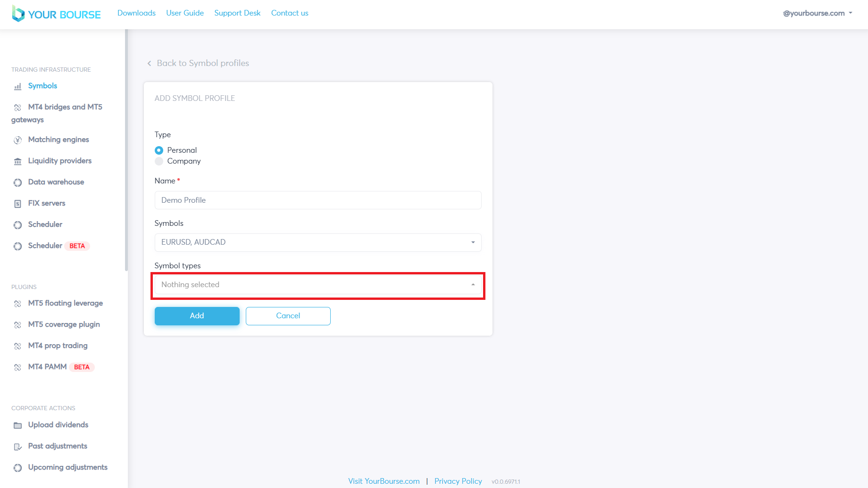This screenshot has height=488, width=868.
Task: Open Contact us in the top navigation
Action: pos(290,13)
